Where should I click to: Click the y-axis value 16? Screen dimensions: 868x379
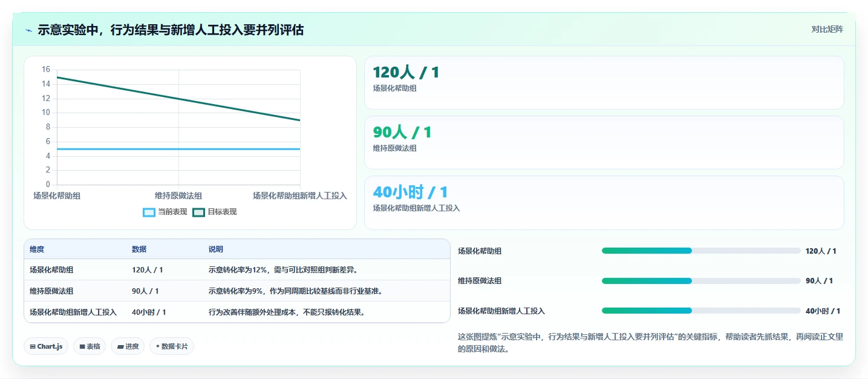(46, 70)
